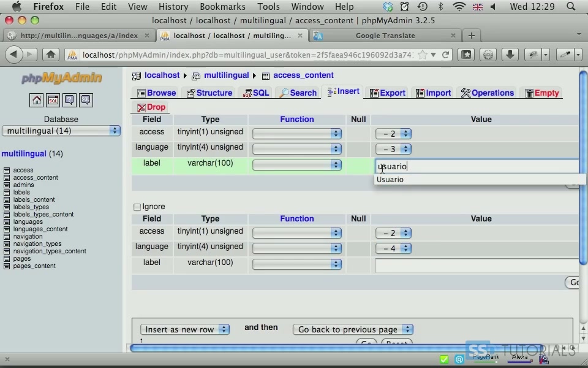Open the MySQL documentation icon in sidebar

tap(86, 100)
